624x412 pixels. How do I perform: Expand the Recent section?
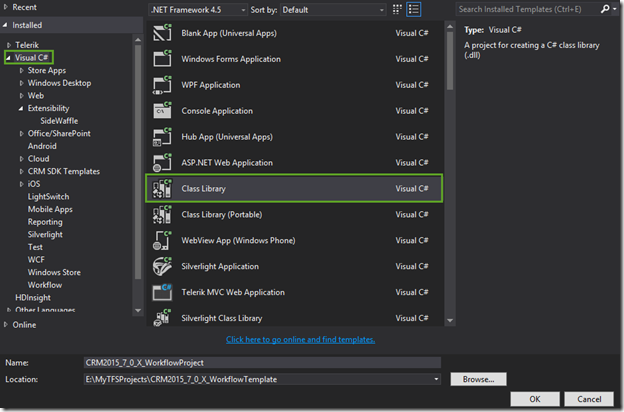pos(6,7)
